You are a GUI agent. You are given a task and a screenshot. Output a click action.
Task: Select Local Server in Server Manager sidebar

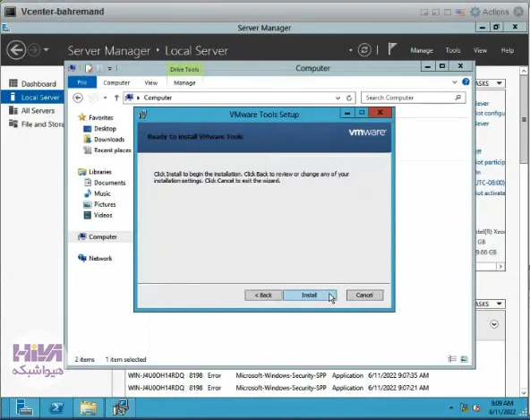(32, 98)
